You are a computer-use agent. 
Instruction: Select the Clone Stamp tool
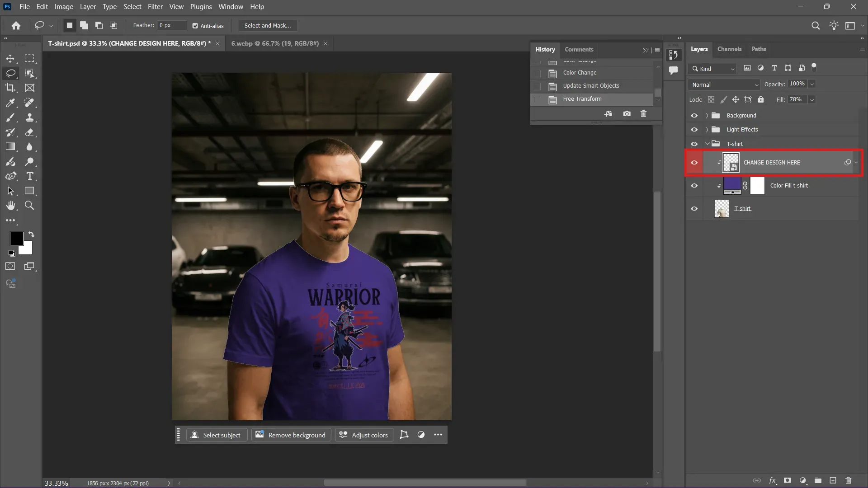coord(30,118)
